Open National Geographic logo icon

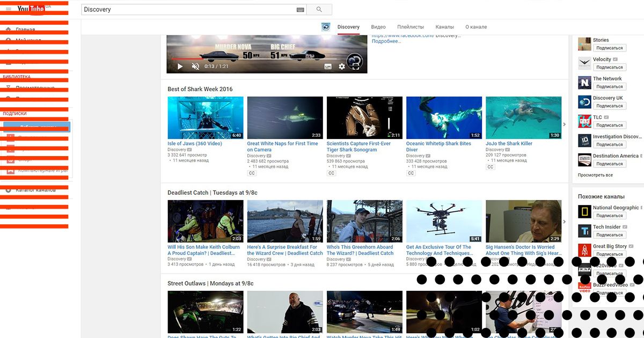[x=584, y=211]
